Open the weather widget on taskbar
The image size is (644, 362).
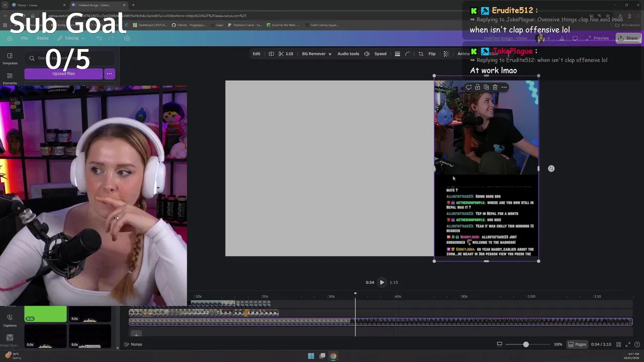12,355
